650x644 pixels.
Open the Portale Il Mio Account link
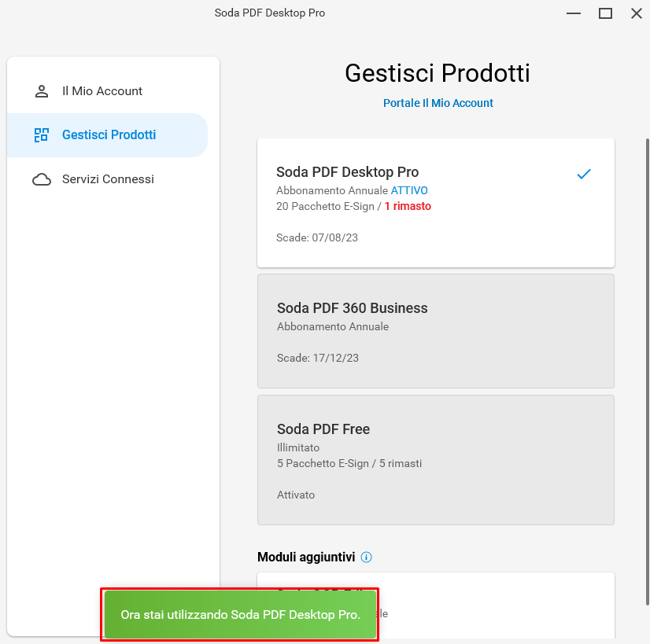click(x=438, y=103)
